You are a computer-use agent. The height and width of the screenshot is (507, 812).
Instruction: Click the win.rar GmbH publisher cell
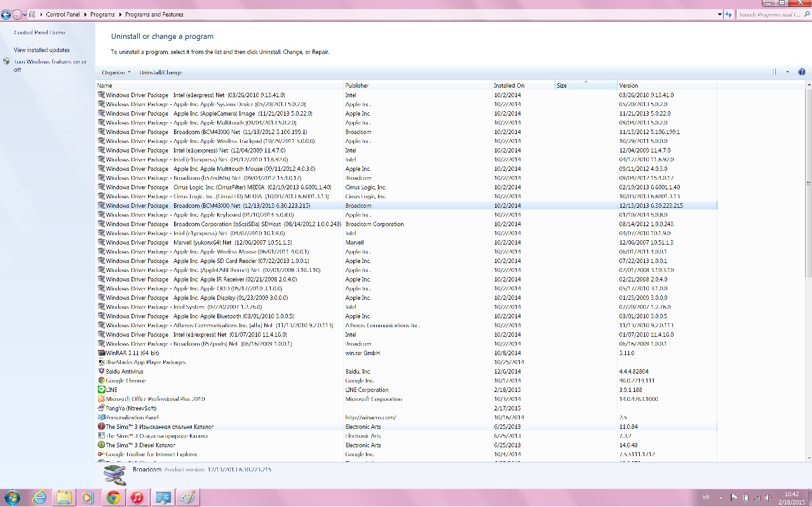[363, 353]
